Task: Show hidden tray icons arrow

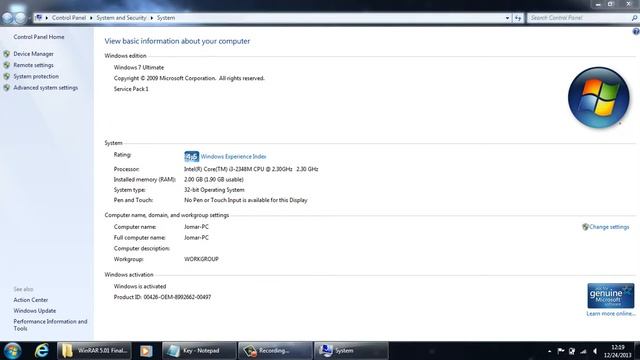Action: pos(549,351)
